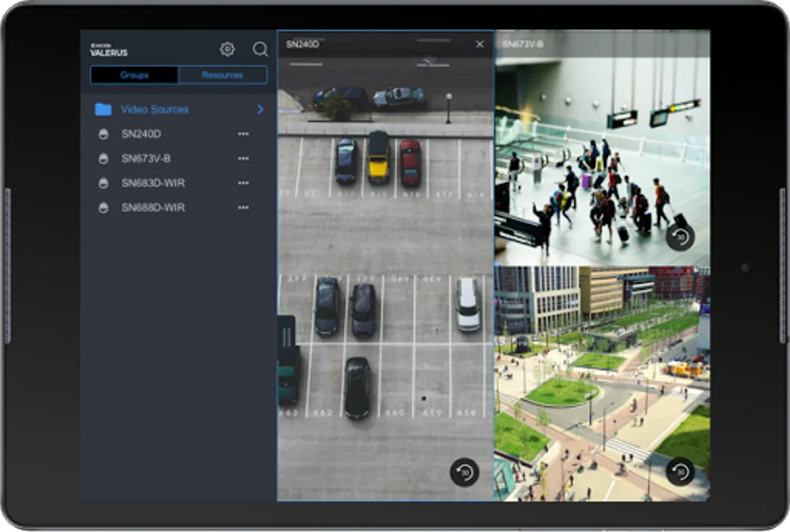This screenshot has width=790, height=532.
Task: Click the SN673V-B title on the airport feed
Action: [x=523, y=44]
